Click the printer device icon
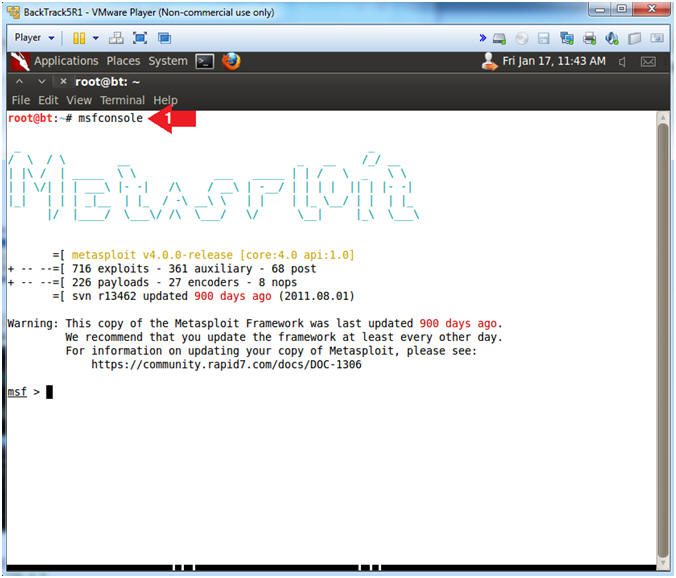This screenshot has width=676, height=578. pyautogui.click(x=589, y=39)
